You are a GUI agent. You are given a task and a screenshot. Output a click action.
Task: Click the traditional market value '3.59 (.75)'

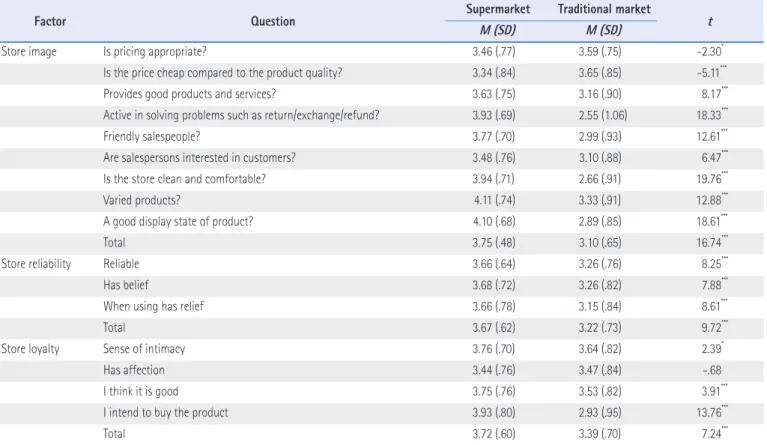click(x=600, y=51)
